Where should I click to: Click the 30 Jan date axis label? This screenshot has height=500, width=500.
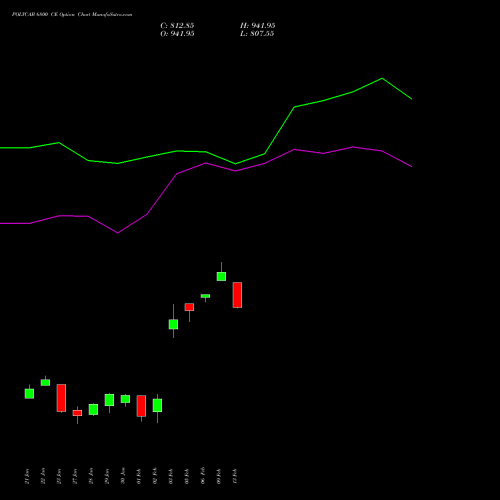click(123, 476)
